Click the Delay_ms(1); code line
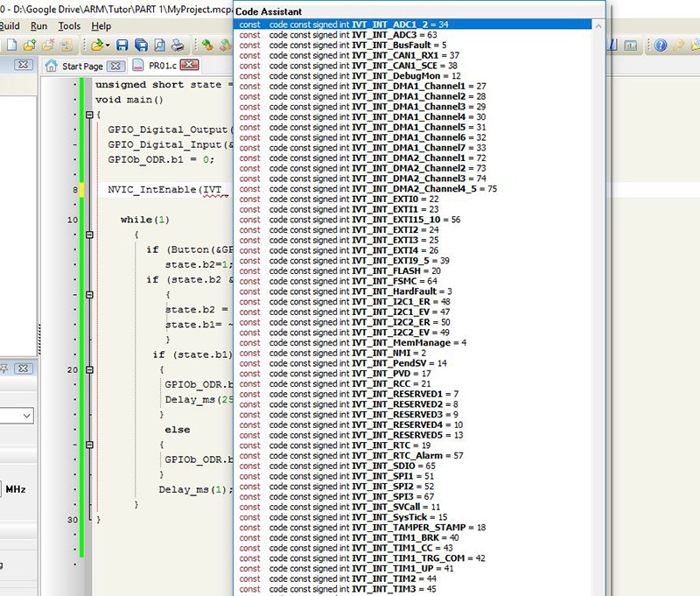This screenshot has height=596, width=700. click(x=195, y=490)
